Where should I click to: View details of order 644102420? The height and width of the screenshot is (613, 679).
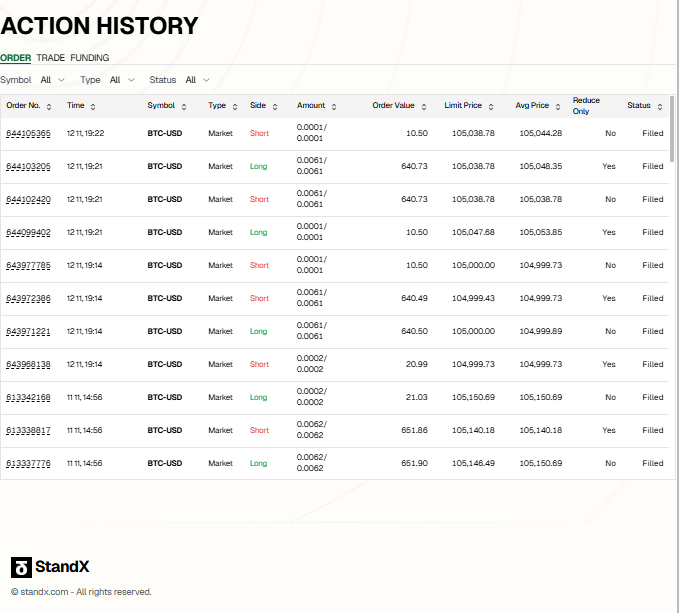28,199
